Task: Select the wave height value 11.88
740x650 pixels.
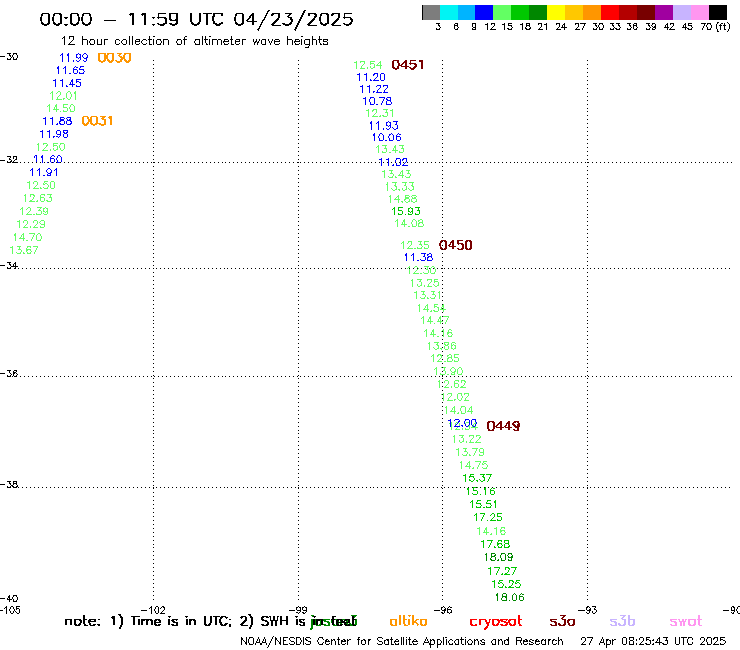Action: [57, 121]
